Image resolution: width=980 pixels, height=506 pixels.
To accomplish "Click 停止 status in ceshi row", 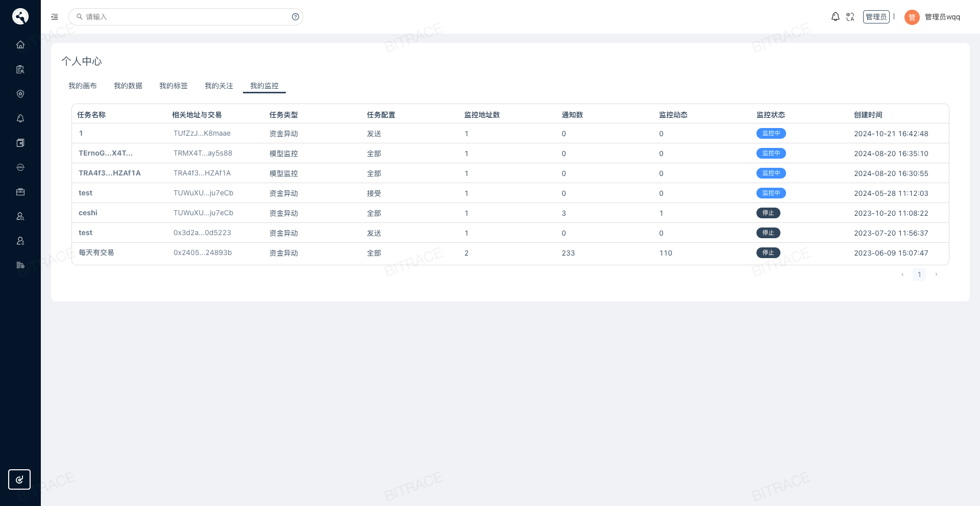I will point(768,213).
